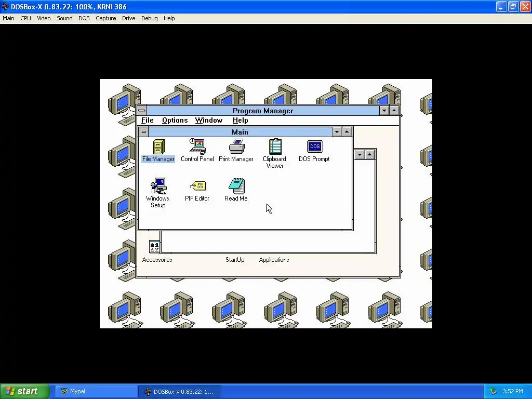The image size is (532, 399).
Task: Open the Main window control-menu box
Action: click(143, 132)
